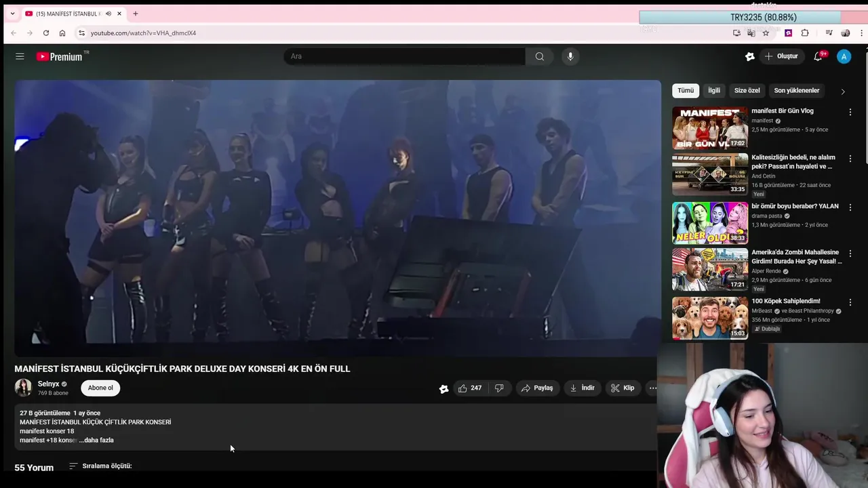Click the 'manifest konser 18' description line
The image size is (868, 488).
[x=47, y=431]
